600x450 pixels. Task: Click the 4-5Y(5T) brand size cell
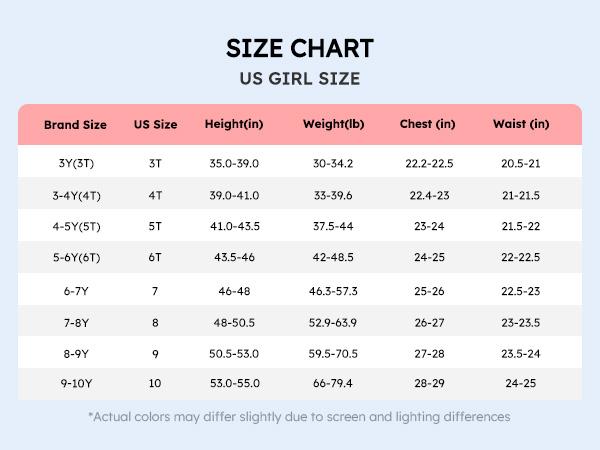point(75,227)
